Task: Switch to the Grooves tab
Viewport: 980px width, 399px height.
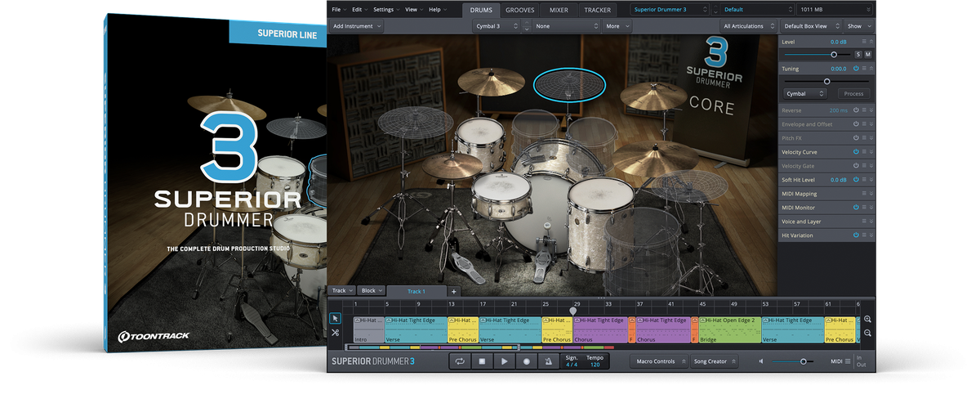Action: pos(520,10)
